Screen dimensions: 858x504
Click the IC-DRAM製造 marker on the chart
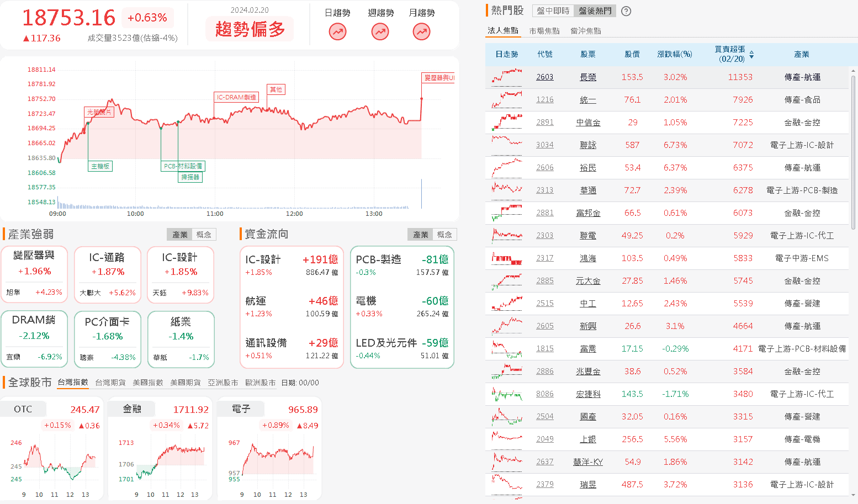coord(236,97)
